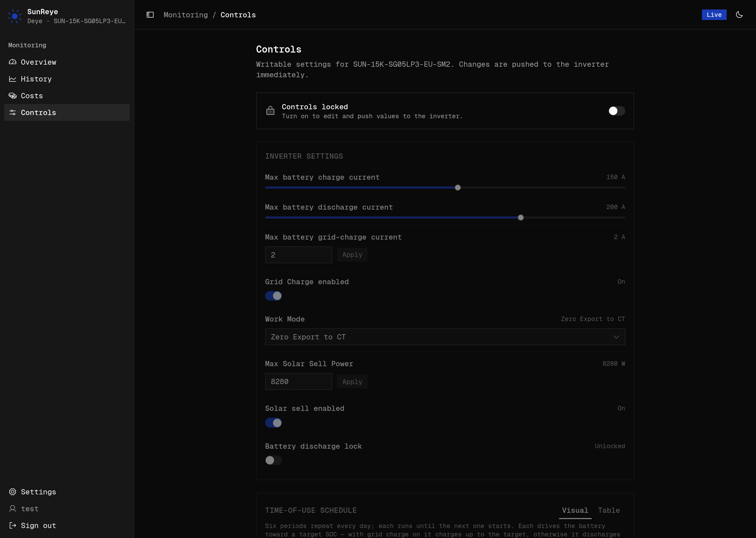Click the 200 A value label

[x=615, y=207]
